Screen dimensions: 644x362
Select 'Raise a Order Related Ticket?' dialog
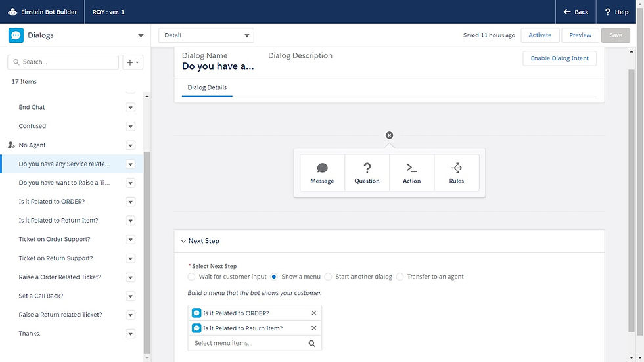[x=60, y=277]
